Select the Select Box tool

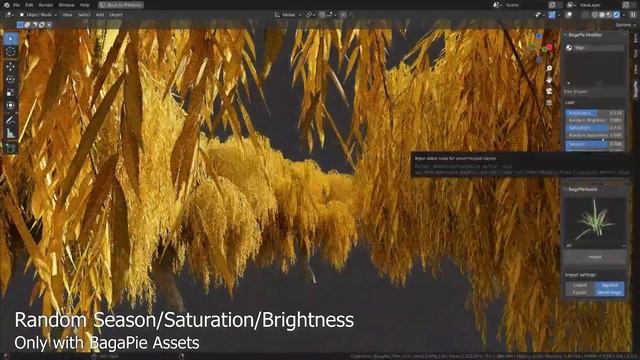[11, 39]
